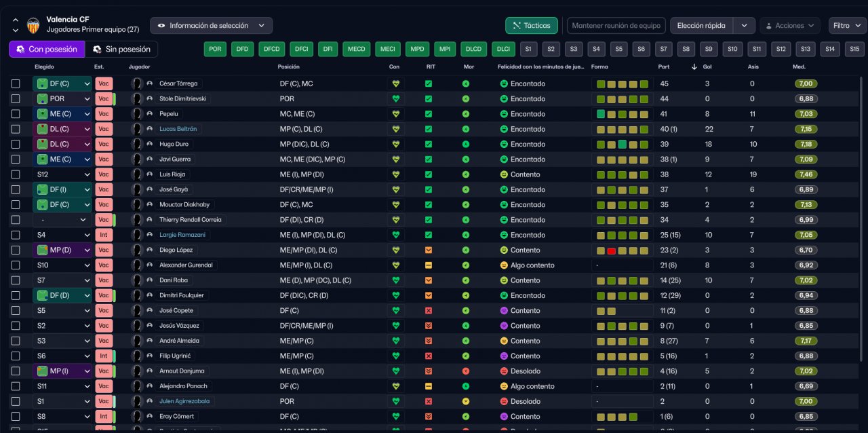Select Lucas Beltrán's row checkbox
The image size is (868, 433).
16,129
